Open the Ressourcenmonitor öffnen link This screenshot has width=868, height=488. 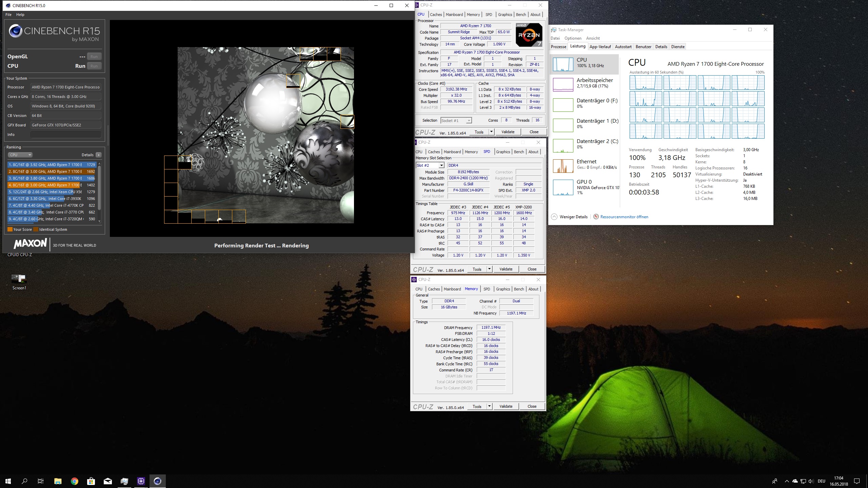click(x=624, y=217)
